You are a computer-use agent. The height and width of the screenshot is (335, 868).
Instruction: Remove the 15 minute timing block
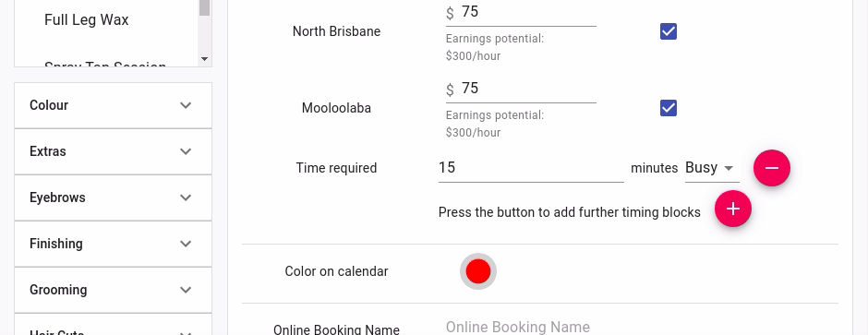[x=772, y=168]
